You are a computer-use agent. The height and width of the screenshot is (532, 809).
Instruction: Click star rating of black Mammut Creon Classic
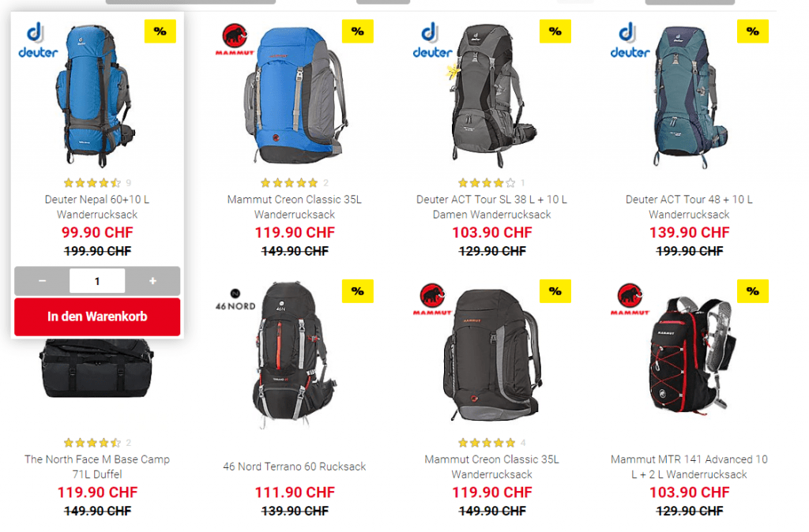pyautogui.click(x=487, y=442)
